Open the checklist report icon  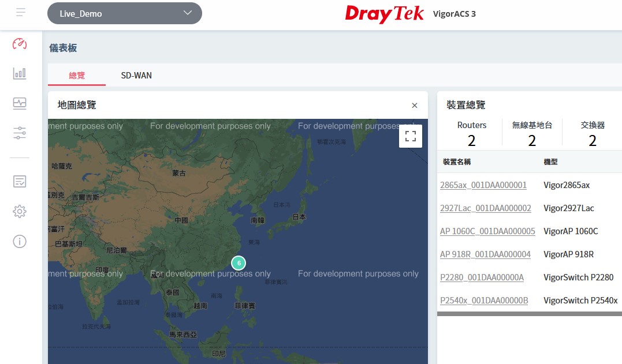(20, 182)
